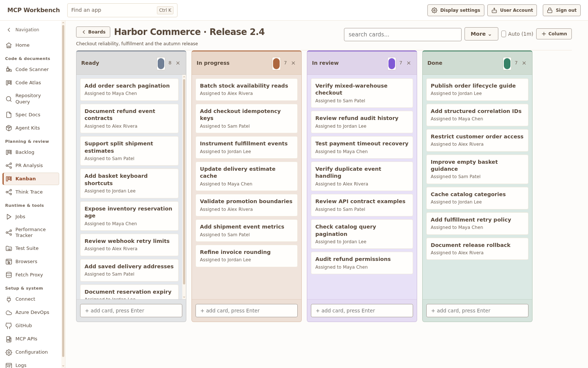The image size is (588, 368).
Task: Open the In review column color swatch
Action: [392, 63]
